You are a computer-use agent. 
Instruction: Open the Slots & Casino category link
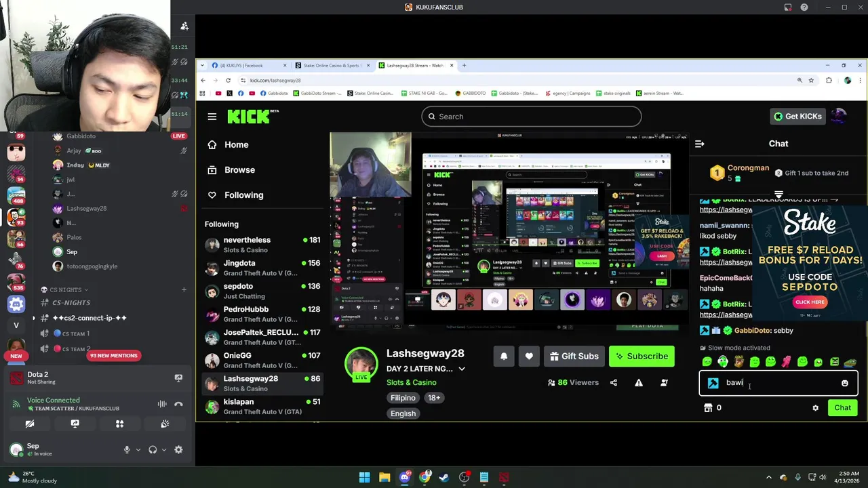tap(412, 383)
